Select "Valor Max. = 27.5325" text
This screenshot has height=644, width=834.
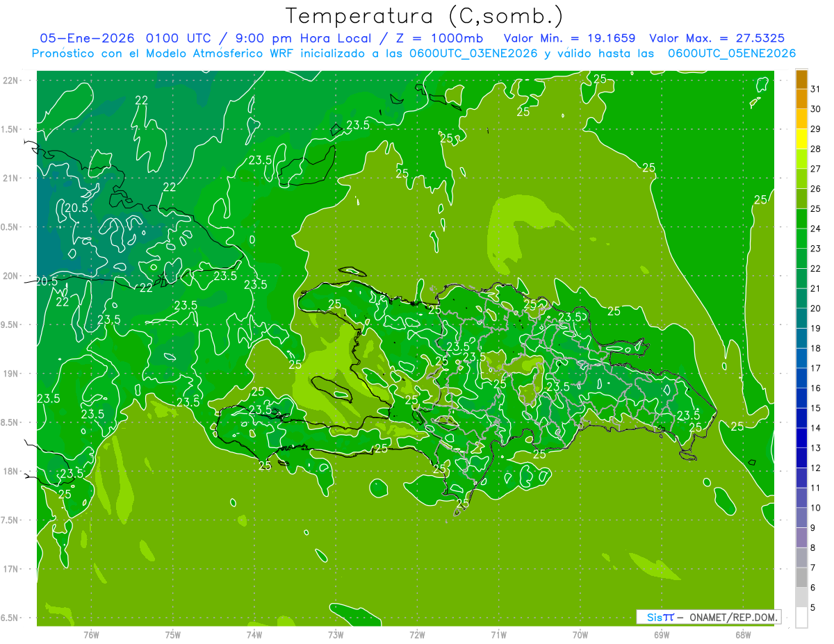(717, 38)
